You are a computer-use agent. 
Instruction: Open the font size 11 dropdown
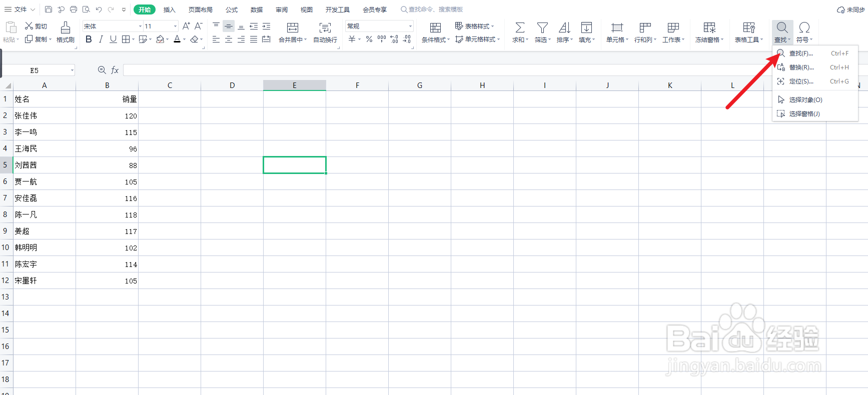175,26
